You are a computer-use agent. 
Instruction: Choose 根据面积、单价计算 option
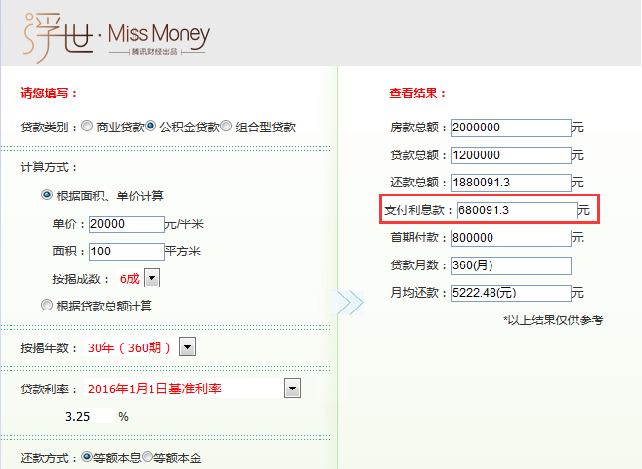click(47, 195)
